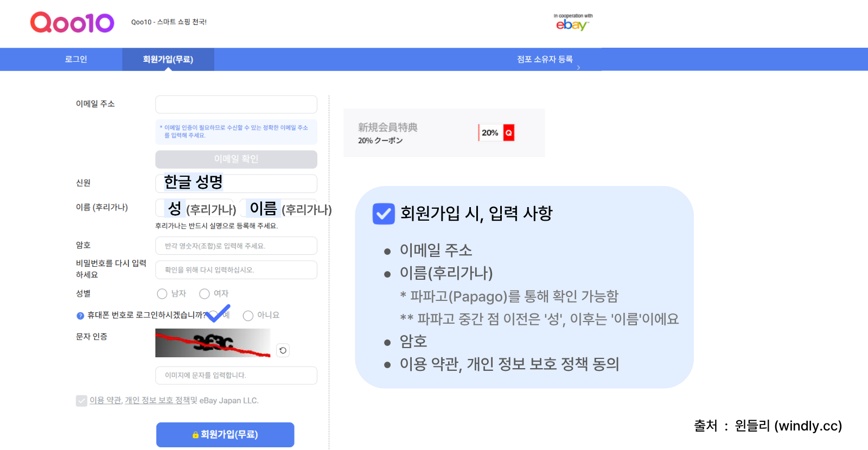Viewport: 868px width, 450px height.
Task: Open the 로그인 tab
Action: click(76, 59)
